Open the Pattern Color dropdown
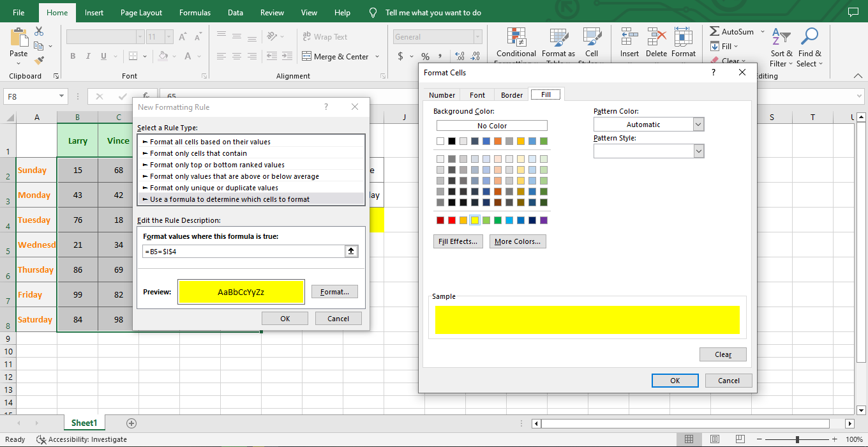 click(698, 124)
